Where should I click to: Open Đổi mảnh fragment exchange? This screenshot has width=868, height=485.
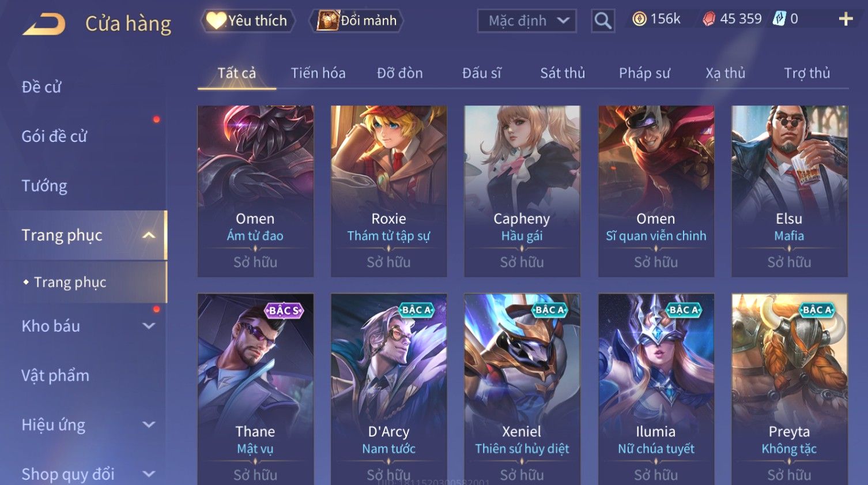357,21
